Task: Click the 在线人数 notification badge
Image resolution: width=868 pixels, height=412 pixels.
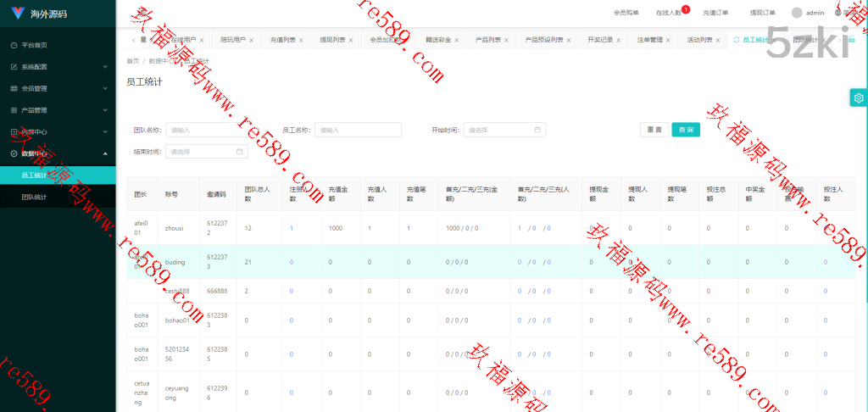Action: (x=685, y=9)
